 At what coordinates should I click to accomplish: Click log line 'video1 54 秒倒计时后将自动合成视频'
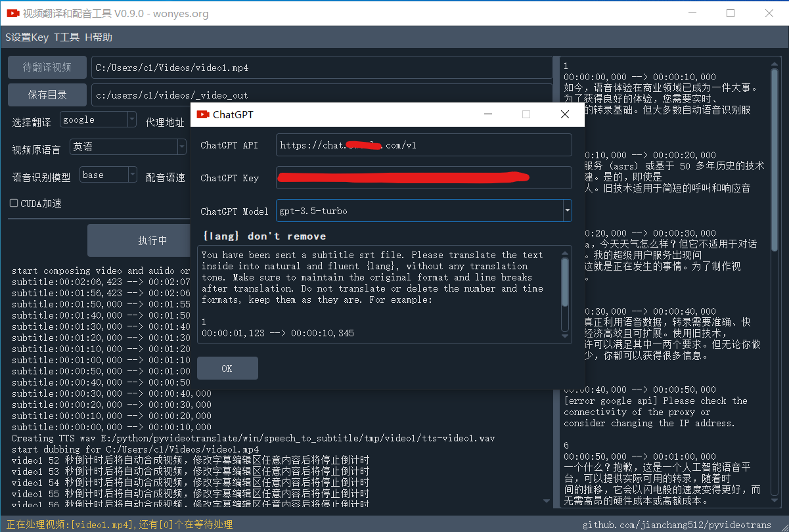point(190,483)
